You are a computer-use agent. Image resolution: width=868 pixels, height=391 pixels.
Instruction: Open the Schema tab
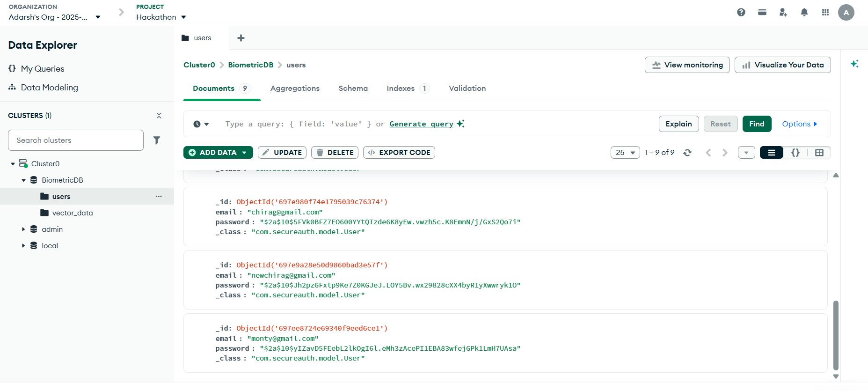pos(353,89)
